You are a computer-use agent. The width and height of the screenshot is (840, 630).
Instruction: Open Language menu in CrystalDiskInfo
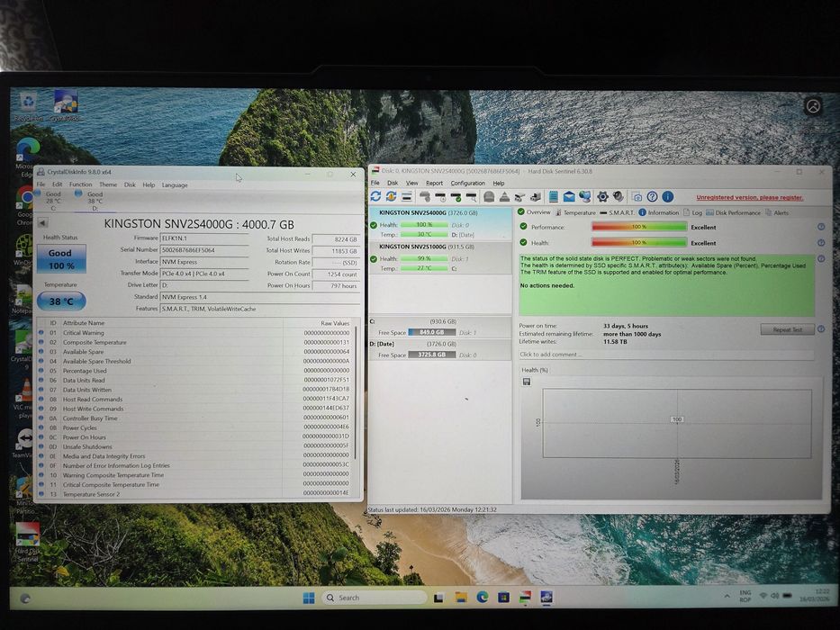tap(175, 184)
